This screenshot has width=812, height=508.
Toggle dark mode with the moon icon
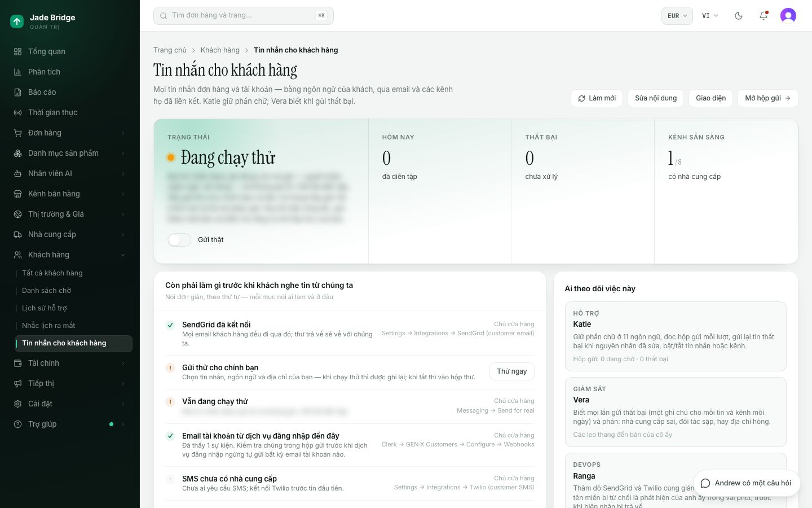[x=739, y=16]
